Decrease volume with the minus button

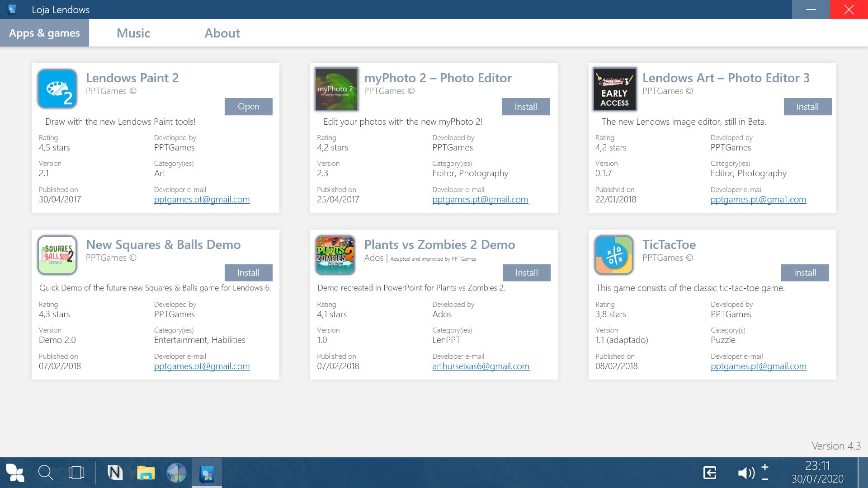pos(765,479)
